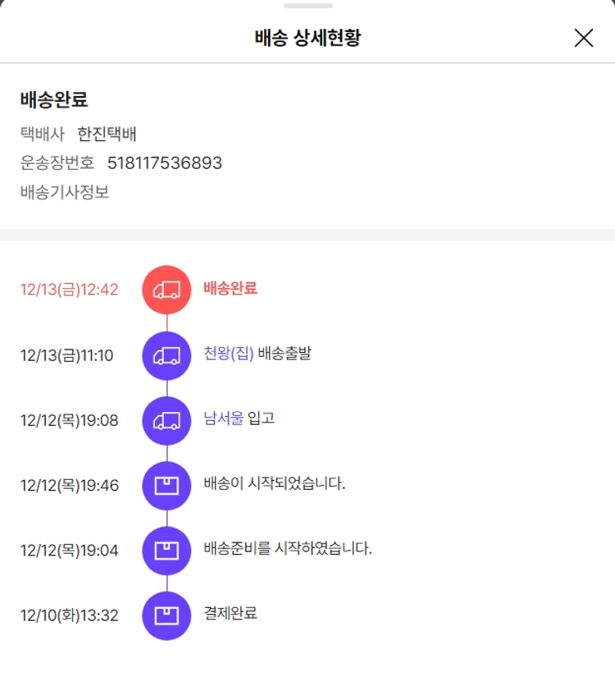This screenshot has height=700, width=615.
Task: Click the red 배송완료 timeline status text
Action: pos(230,289)
